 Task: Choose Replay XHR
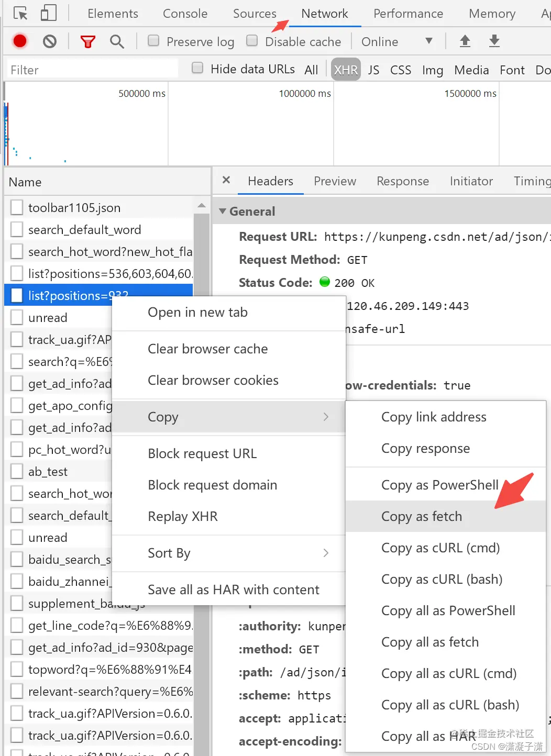229,516
